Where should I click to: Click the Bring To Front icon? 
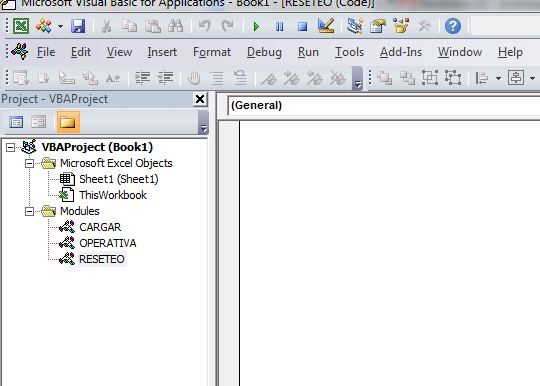(x=384, y=78)
